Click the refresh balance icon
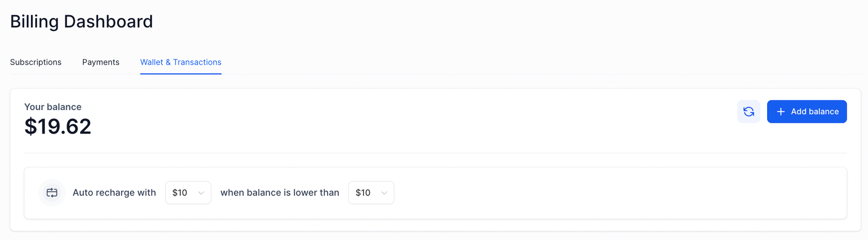 tap(749, 111)
